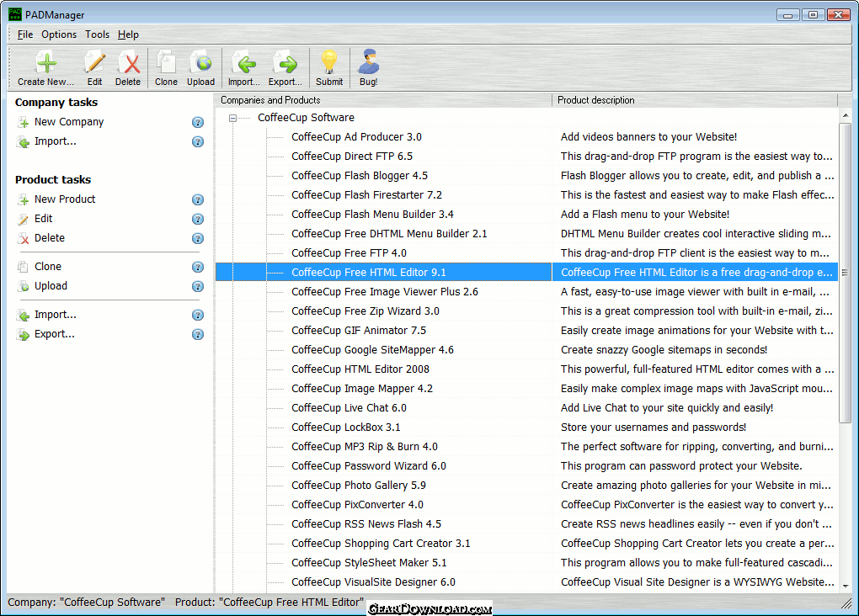Viewport: 859px width, 616px height.
Task: Collapse the CoffeeCup Software tree node
Action: 232,118
